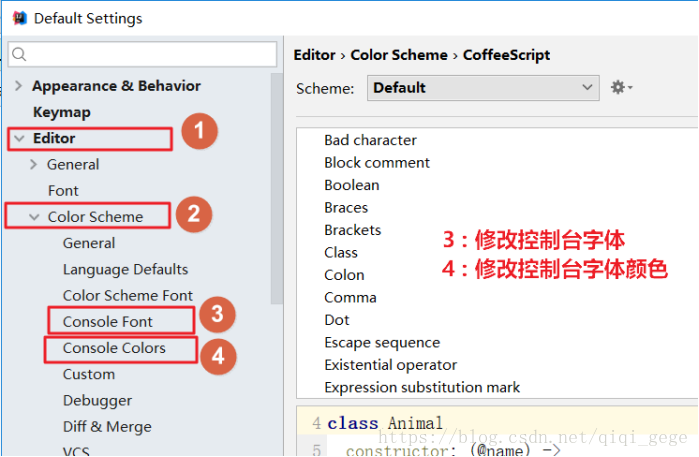Image resolution: width=699 pixels, height=457 pixels.
Task: Expand the Appearance & Behavior section
Action: 19,86
